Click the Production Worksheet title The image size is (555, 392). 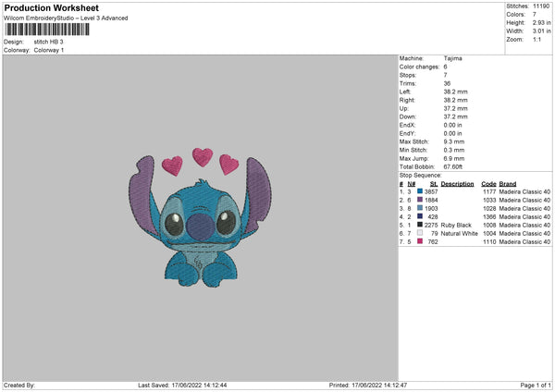click(x=52, y=7)
